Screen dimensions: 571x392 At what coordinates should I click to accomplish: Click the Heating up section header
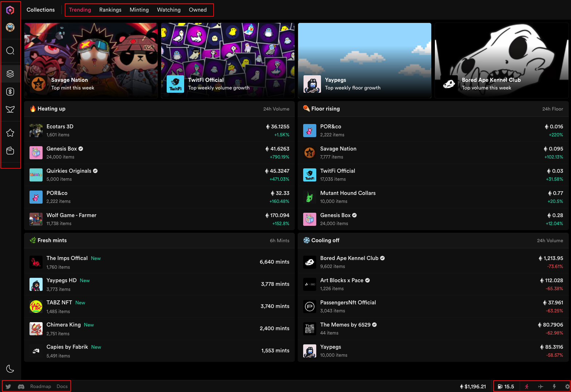[x=159, y=109]
